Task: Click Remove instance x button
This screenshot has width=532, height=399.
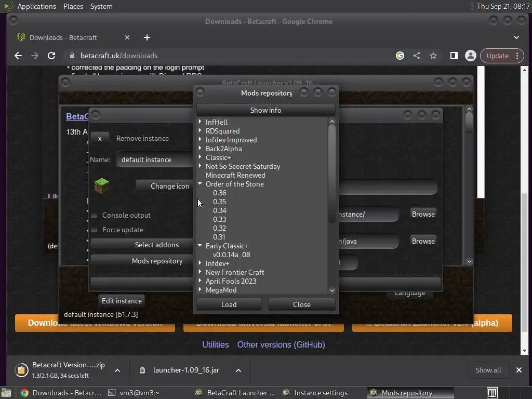Action: click(100, 138)
